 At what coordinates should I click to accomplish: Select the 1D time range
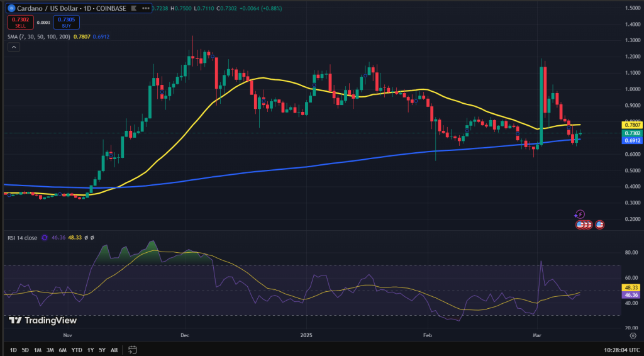tap(13, 350)
